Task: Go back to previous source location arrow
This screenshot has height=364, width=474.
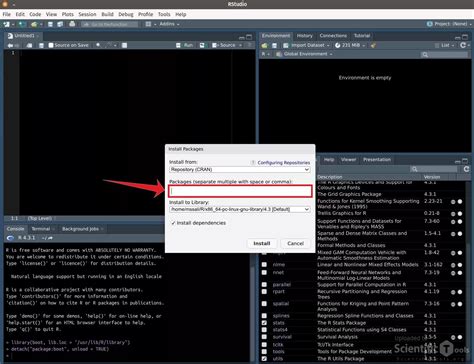Action: point(10,45)
